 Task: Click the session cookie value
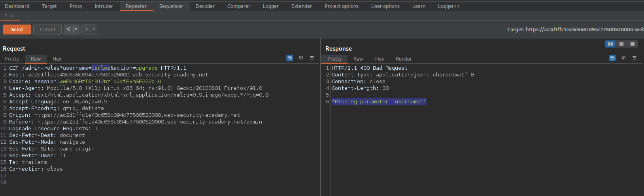pos(110,81)
